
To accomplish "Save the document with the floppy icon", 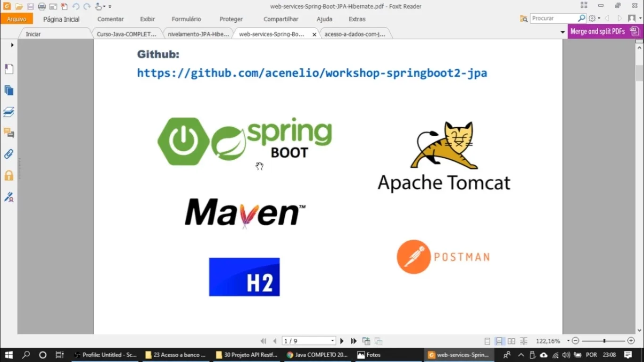I will [x=30, y=7].
